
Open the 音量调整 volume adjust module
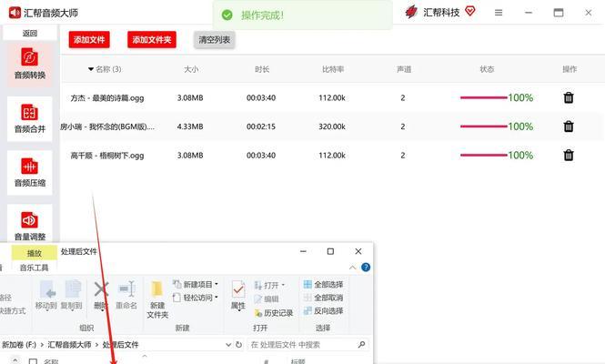tap(30, 225)
